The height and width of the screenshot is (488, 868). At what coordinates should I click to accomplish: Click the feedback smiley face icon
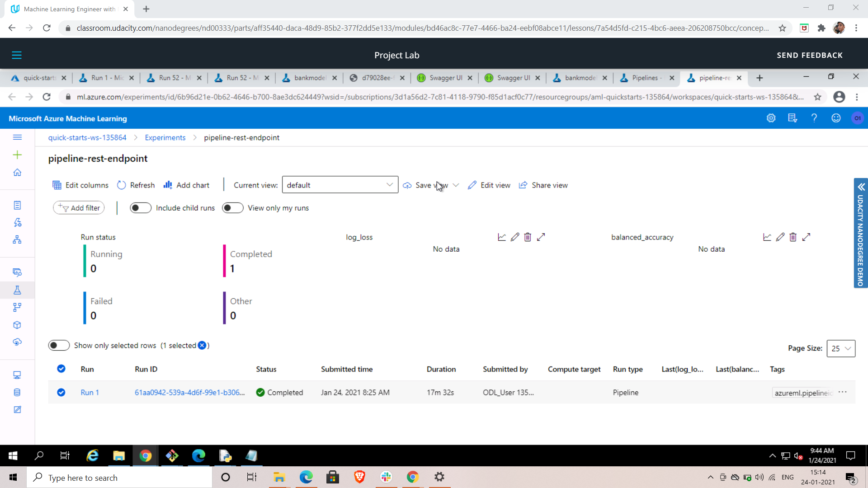coord(836,118)
